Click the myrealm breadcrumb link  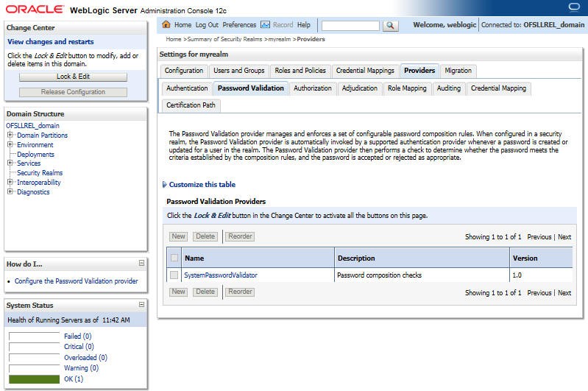280,39
